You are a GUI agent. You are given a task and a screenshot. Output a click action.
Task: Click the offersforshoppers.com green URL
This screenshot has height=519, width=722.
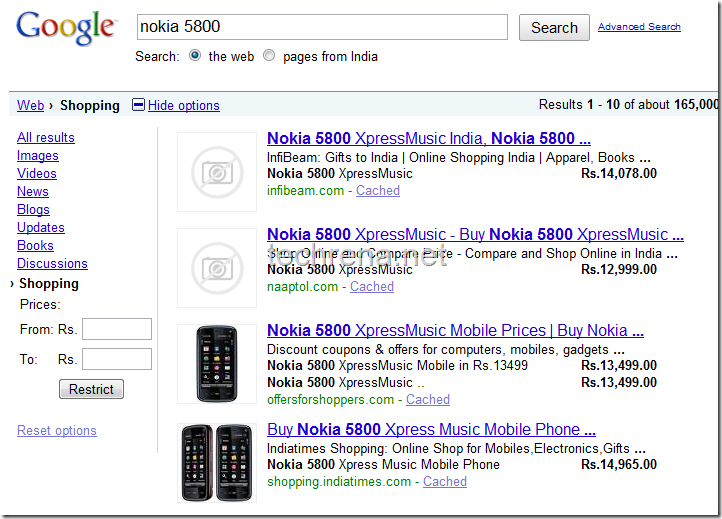(x=331, y=400)
